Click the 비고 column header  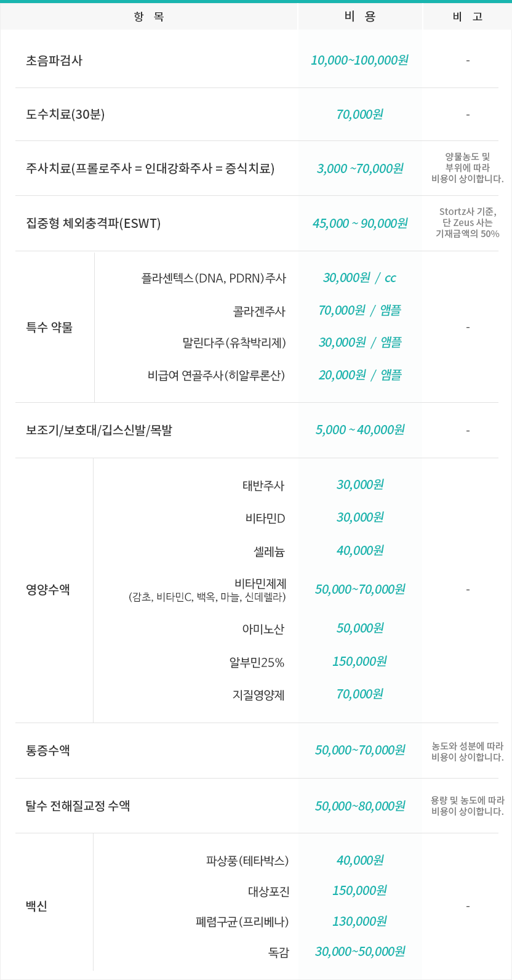[x=468, y=17]
